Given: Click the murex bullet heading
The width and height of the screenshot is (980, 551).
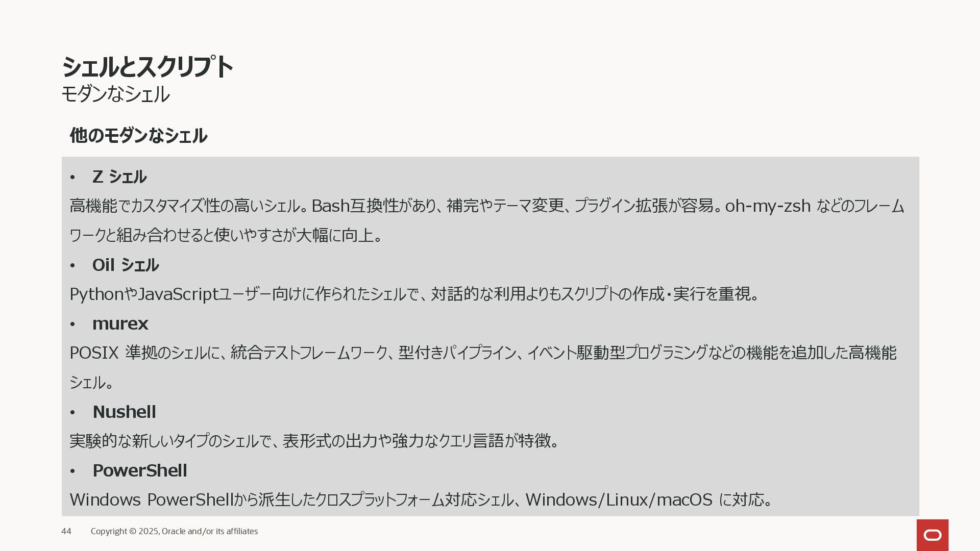Looking at the screenshot, I should coord(120,323).
